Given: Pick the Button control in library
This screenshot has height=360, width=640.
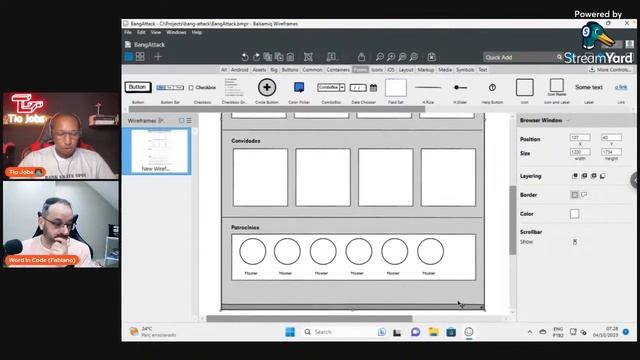Looking at the screenshot, I should click(138, 87).
